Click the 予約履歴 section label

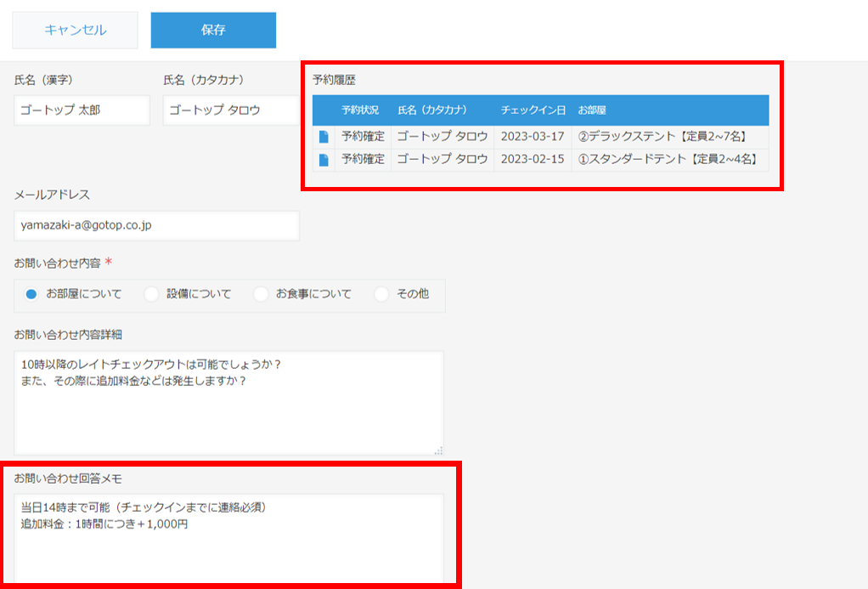pos(334,81)
